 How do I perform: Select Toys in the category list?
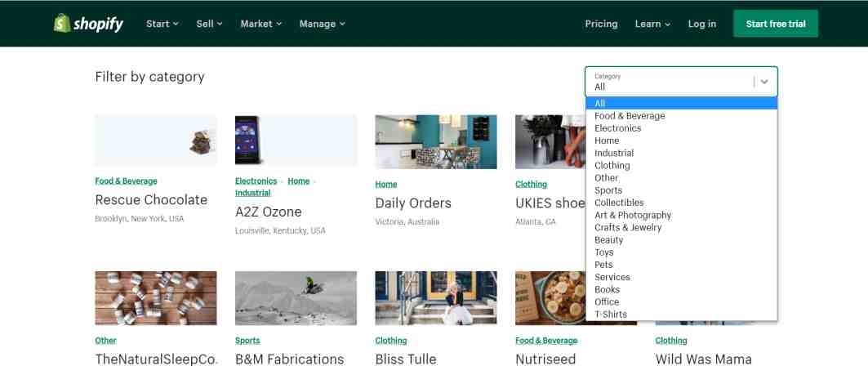click(682, 252)
